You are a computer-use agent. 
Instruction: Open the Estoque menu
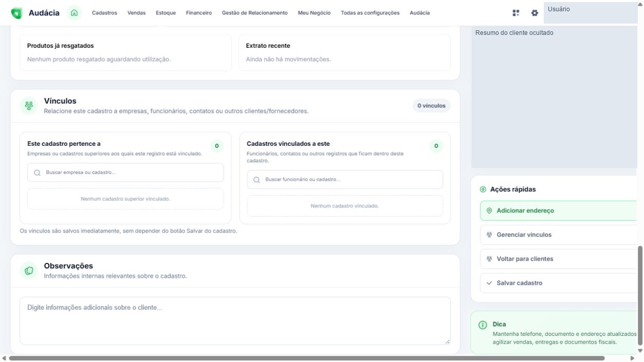[165, 13]
